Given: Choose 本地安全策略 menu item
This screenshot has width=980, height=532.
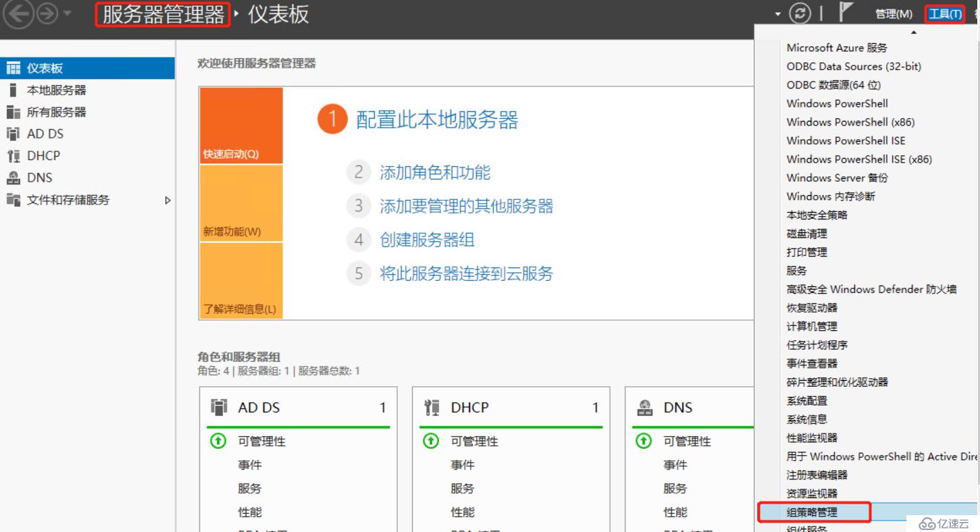Looking at the screenshot, I should 817,215.
